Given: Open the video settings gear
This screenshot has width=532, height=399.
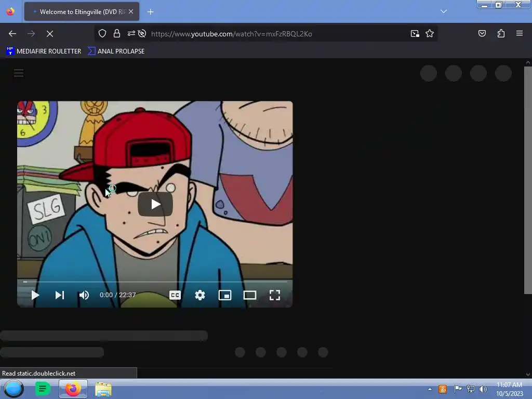Looking at the screenshot, I should (x=200, y=295).
